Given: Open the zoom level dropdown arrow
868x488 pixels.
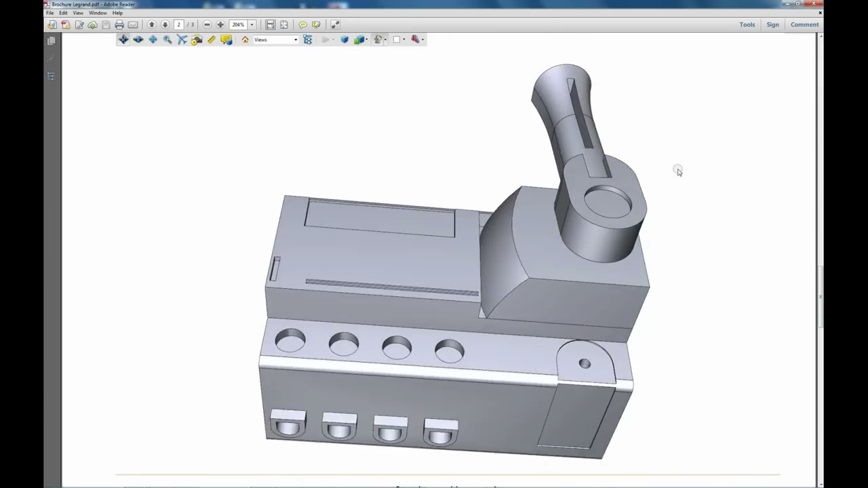Looking at the screenshot, I should click(252, 24).
